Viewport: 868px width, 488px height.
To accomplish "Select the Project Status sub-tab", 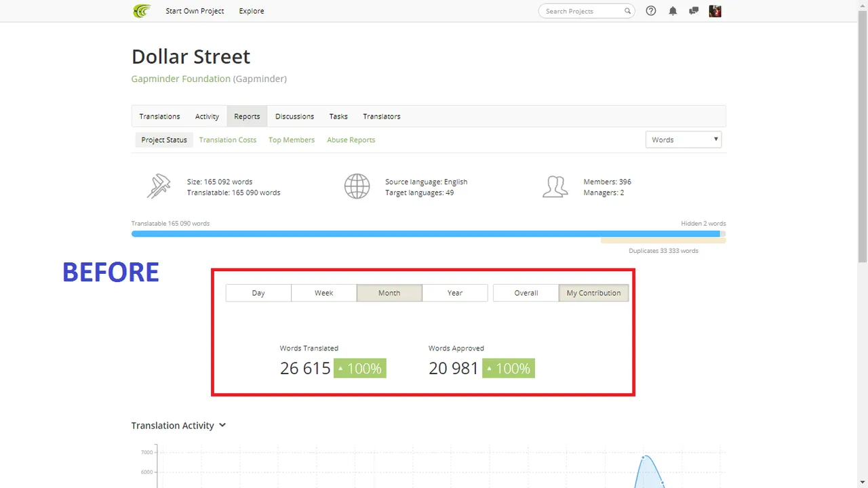I will pos(164,140).
